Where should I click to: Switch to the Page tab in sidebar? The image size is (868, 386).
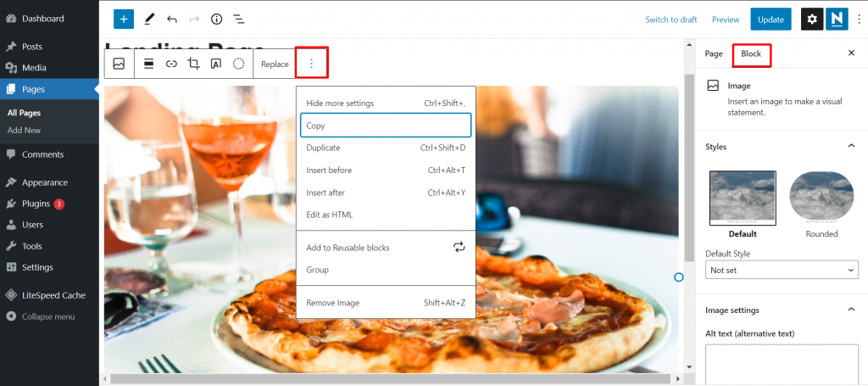pos(714,53)
